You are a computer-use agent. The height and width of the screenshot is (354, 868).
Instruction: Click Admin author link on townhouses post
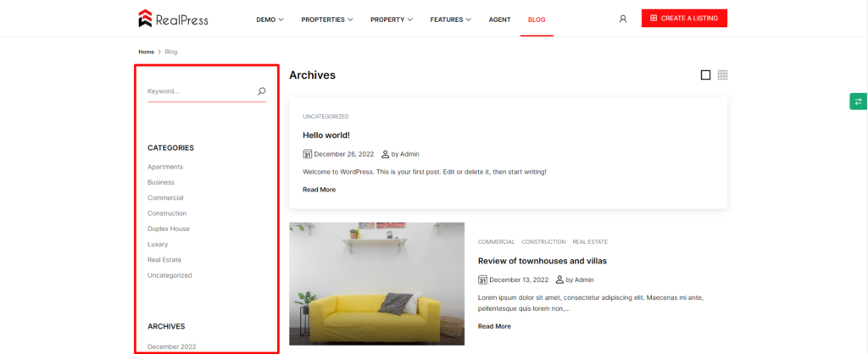point(584,279)
